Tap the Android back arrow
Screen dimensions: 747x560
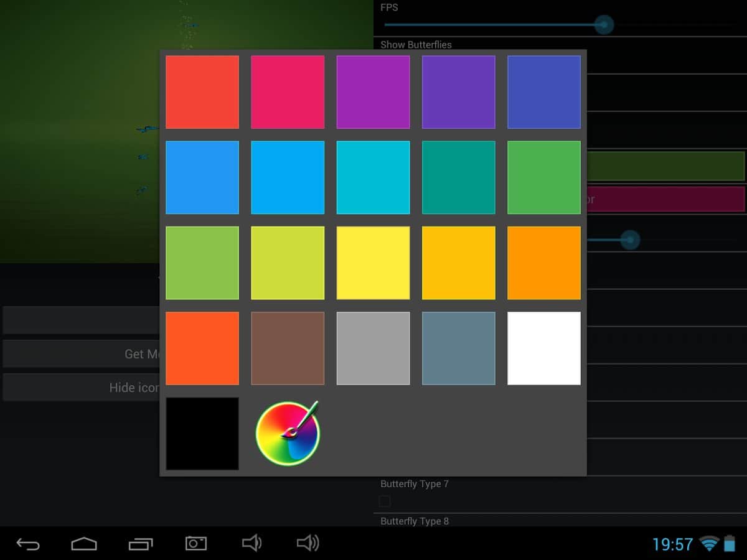click(x=28, y=544)
